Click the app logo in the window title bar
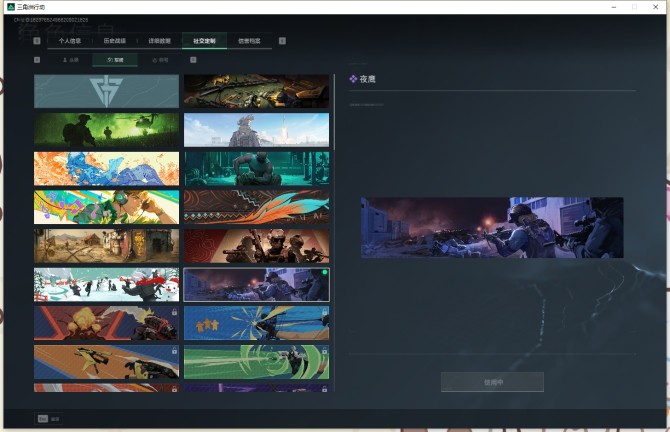The height and width of the screenshot is (432, 670). point(11,7)
